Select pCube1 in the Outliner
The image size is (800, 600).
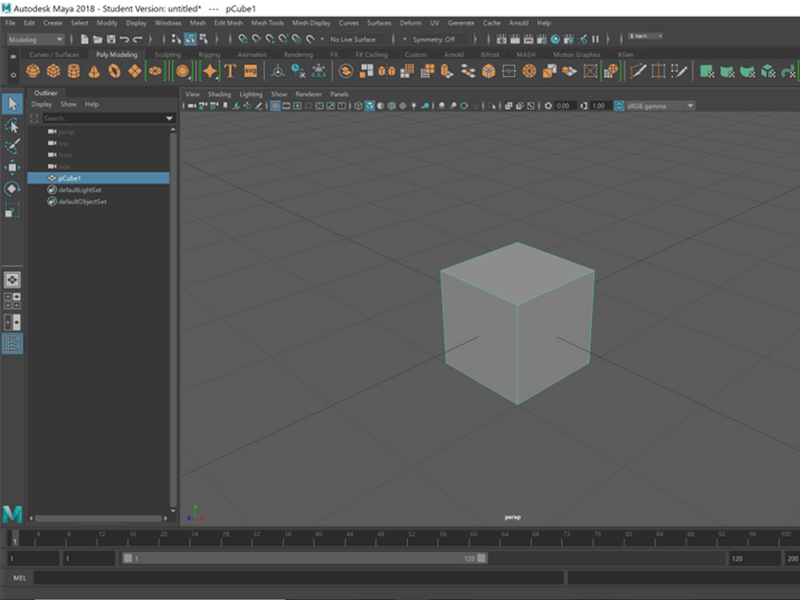(x=69, y=178)
